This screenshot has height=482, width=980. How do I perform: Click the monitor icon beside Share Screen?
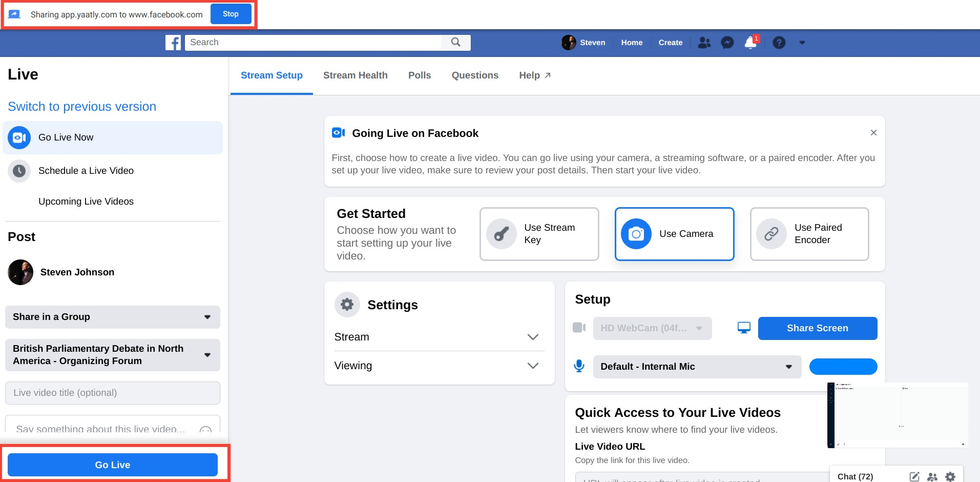[x=744, y=328]
